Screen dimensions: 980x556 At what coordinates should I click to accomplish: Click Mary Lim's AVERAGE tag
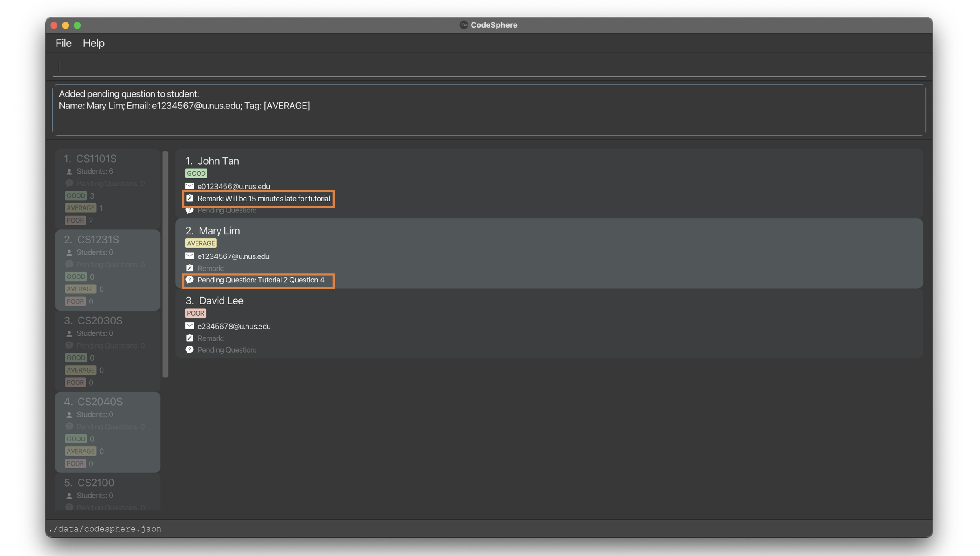coord(201,243)
